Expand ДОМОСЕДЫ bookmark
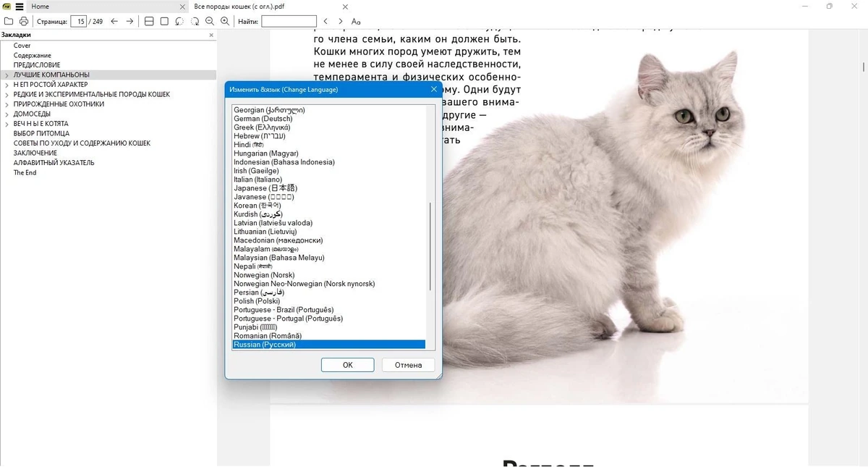The height and width of the screenshot is (467, 868). (x=7, y=114)
